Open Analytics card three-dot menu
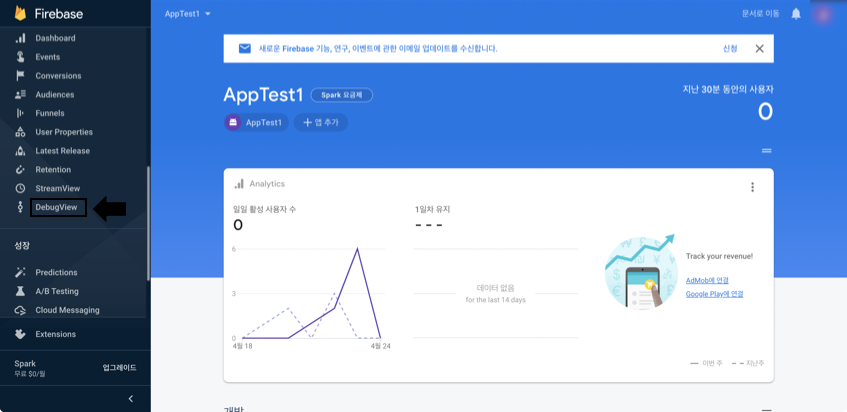The image size is (847, 412). point(752,187)
